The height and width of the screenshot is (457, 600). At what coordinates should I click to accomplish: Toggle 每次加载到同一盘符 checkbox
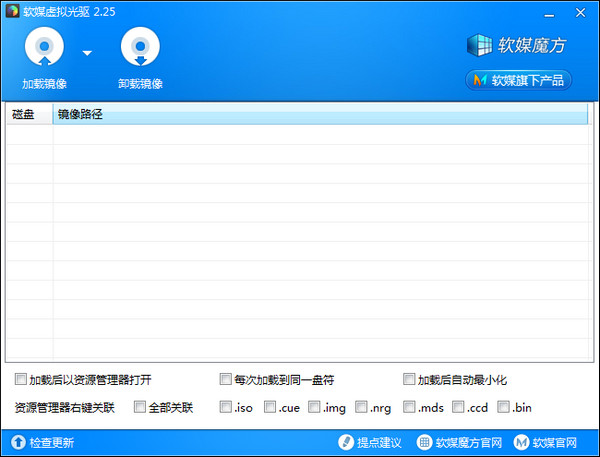point(226,380)
